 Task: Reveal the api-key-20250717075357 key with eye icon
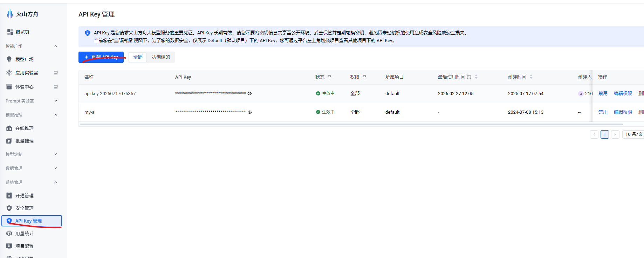coord(250,94)
